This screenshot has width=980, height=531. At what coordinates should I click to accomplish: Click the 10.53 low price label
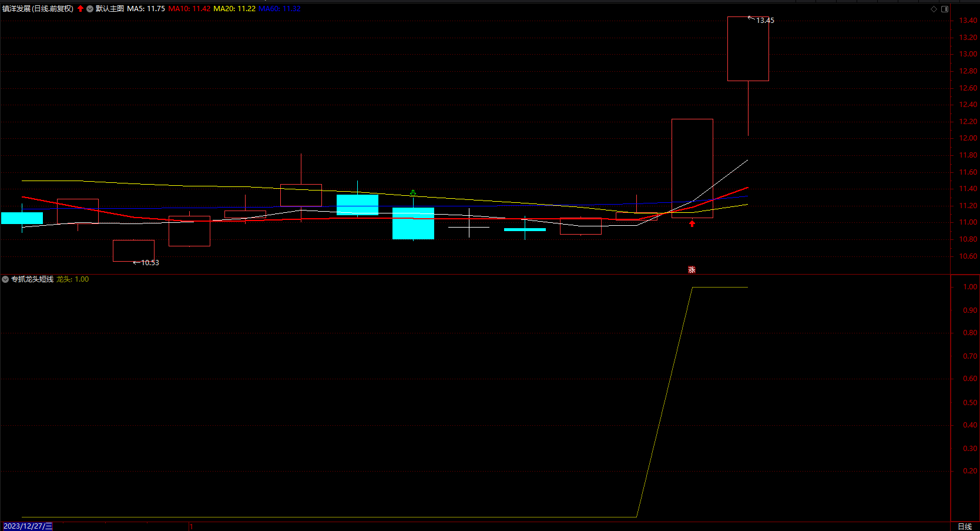(150, 263)
